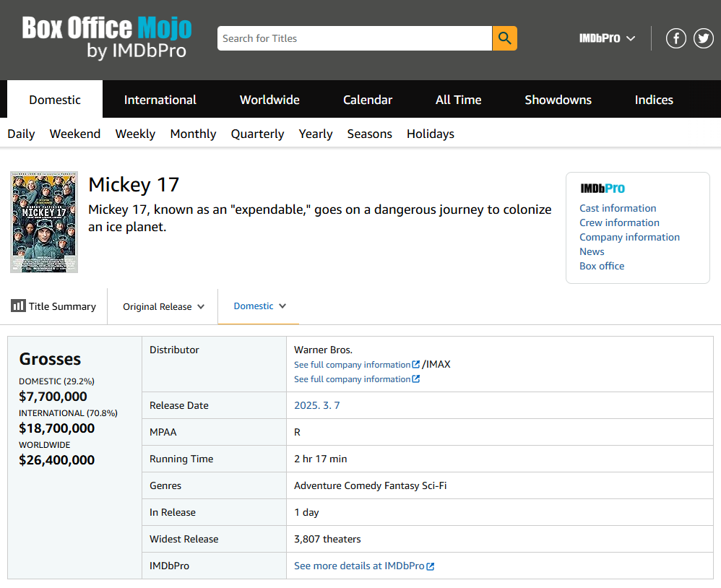The image size is (721, 588).
Task: Open the Box office link in IMDbPro card
Action: coord(602,266)
